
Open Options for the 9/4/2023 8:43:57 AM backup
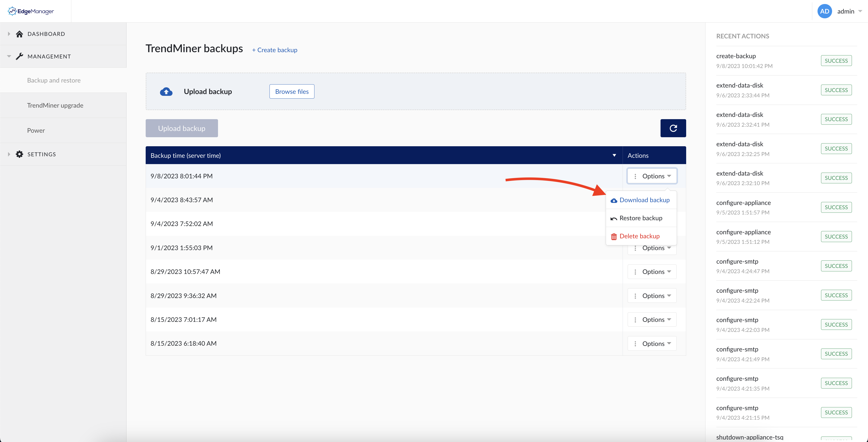point(652,200)
